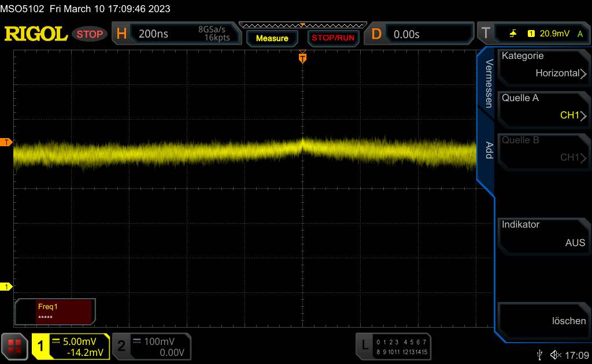Click the yellow channel 1 ground marker

tap(6, 287)
